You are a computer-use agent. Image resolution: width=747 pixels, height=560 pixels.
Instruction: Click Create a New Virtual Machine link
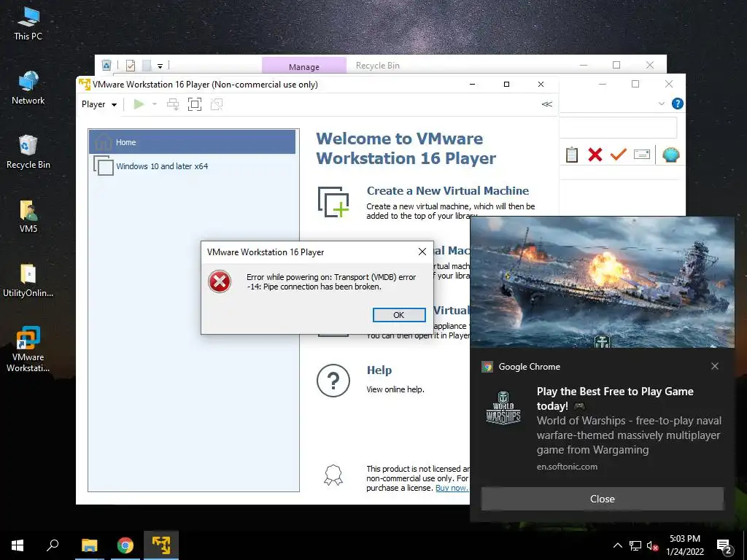click(x=447, y=190)
